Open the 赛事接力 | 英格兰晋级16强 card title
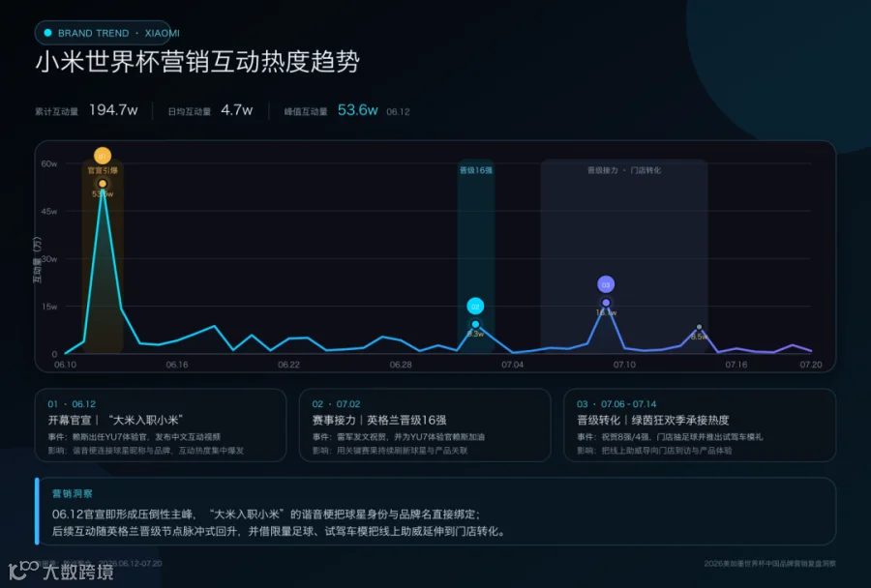Image resolution: width=871 pixels, height=588 pixels. pyautogui.click(x=379, y=421)
